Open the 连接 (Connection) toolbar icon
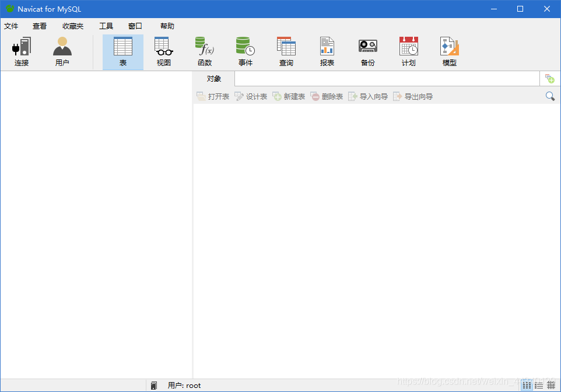The height and width of the screenshot is (392, 561). [22, 52]
